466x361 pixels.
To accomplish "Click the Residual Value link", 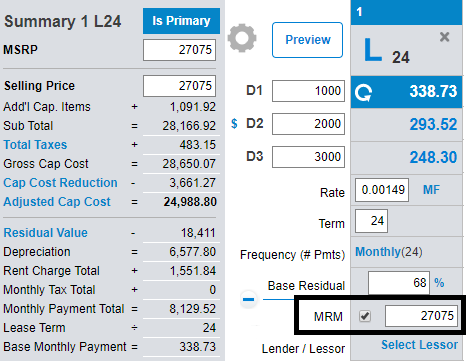I will point(46,233).
